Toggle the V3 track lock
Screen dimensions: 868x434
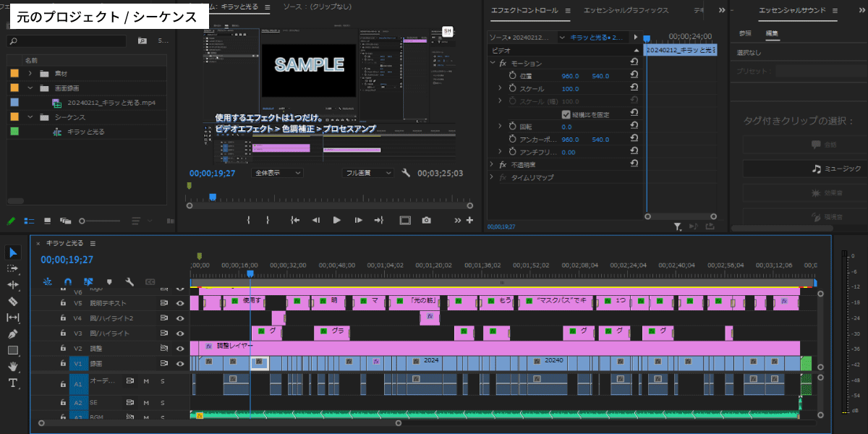pyautogui.click(x=64, y=333)
